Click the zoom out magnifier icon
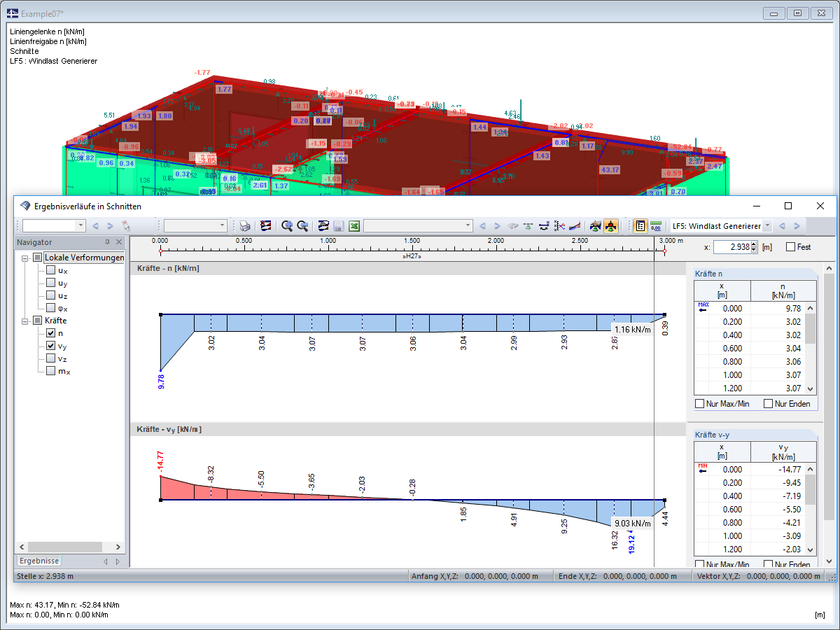 (302, 226)
